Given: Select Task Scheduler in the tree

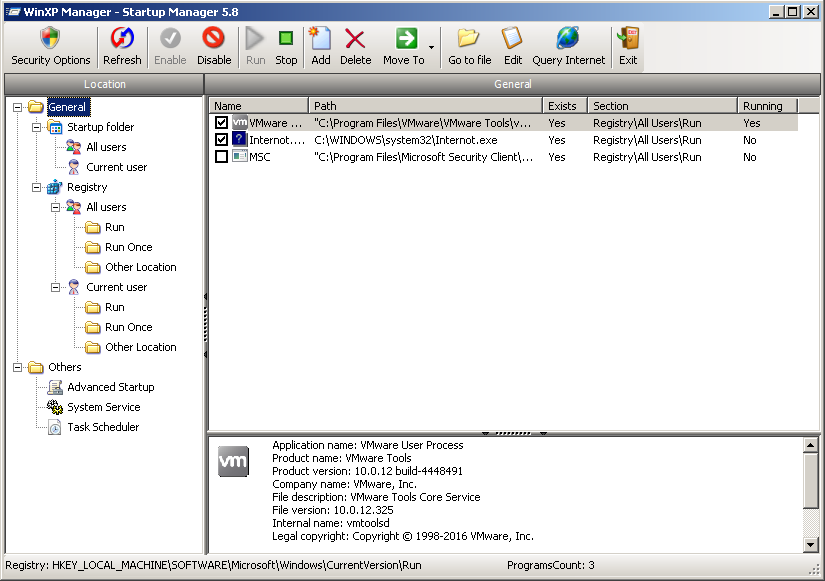Looking at the screenshot, I should (102, 427).
